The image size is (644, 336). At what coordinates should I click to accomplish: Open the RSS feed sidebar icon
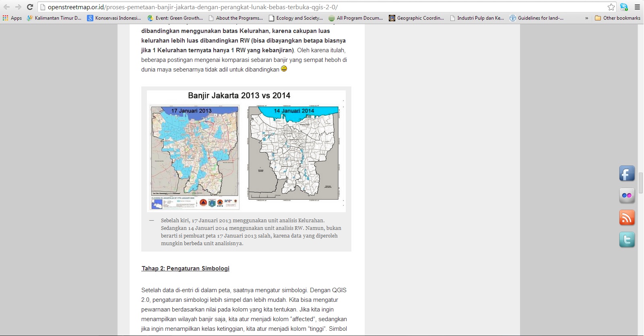627,217
